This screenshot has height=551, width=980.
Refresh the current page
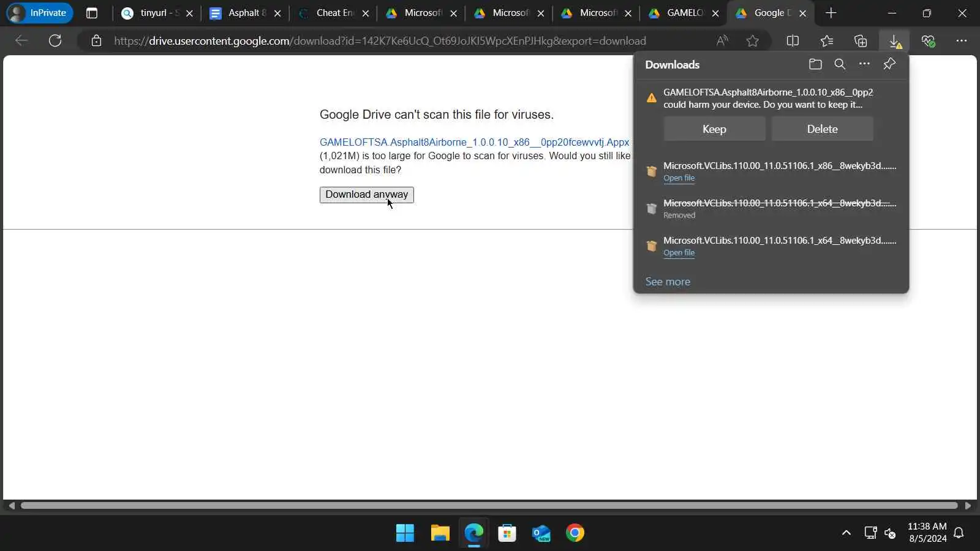55,41
